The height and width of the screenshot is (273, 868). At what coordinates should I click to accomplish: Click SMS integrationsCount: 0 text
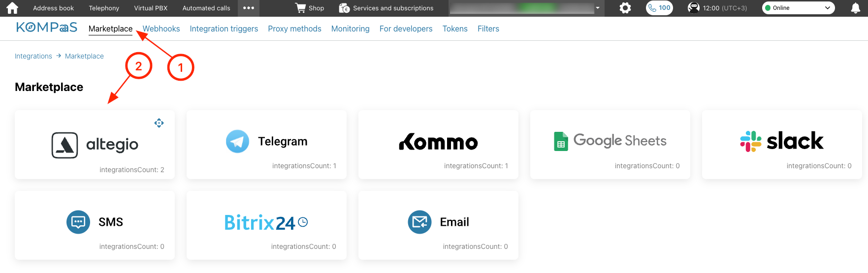(131, 246)
